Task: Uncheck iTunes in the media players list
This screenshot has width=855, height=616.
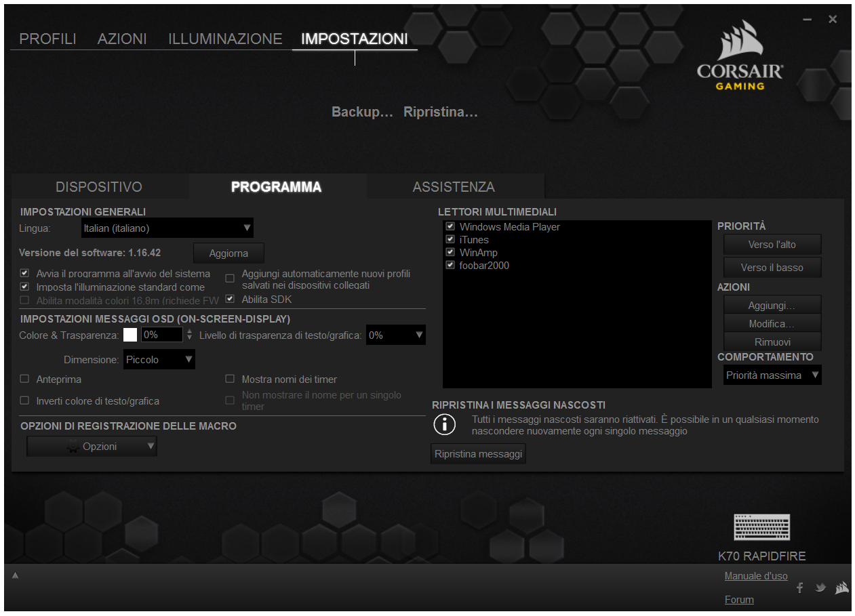Action: click(x=450, y=239)
